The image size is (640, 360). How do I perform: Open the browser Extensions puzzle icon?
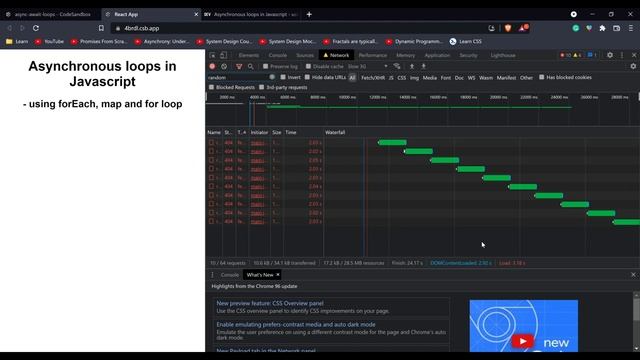602,28
